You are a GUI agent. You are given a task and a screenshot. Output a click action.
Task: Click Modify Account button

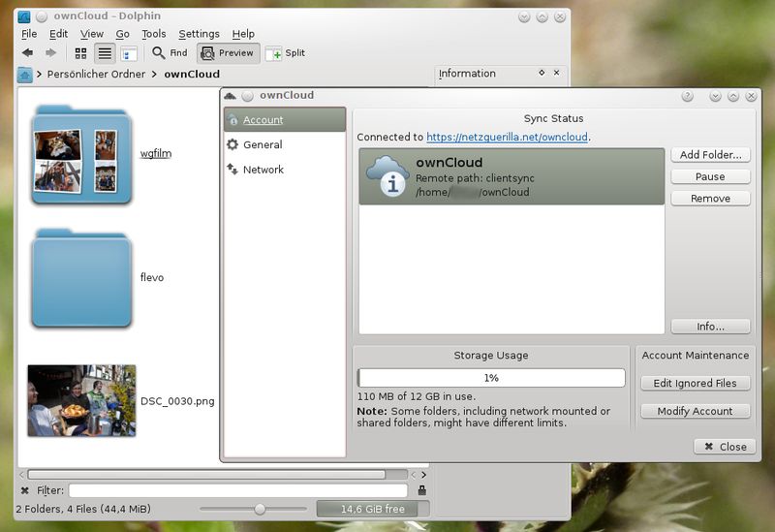(695, 411)
